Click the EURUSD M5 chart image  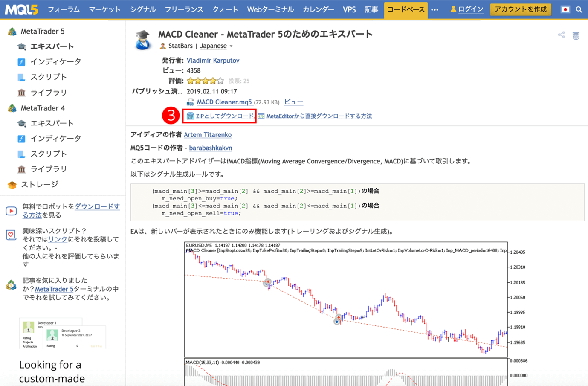coord(346,299)
